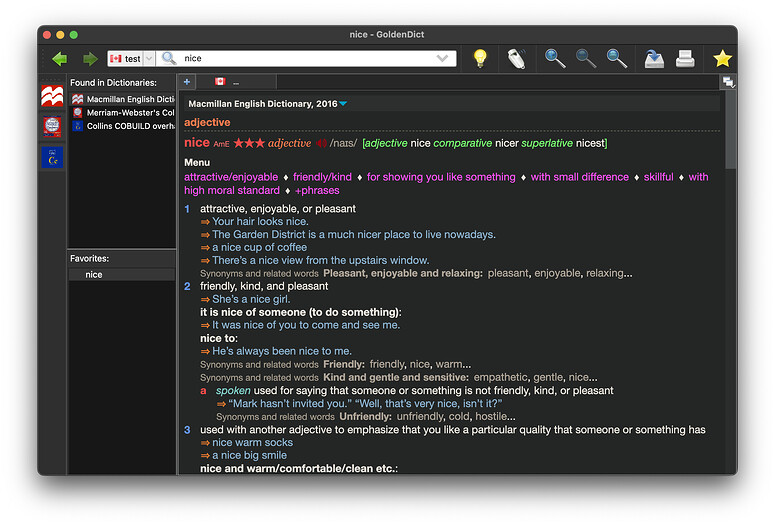Click the first magnifier zoom icon

(555, 59)
